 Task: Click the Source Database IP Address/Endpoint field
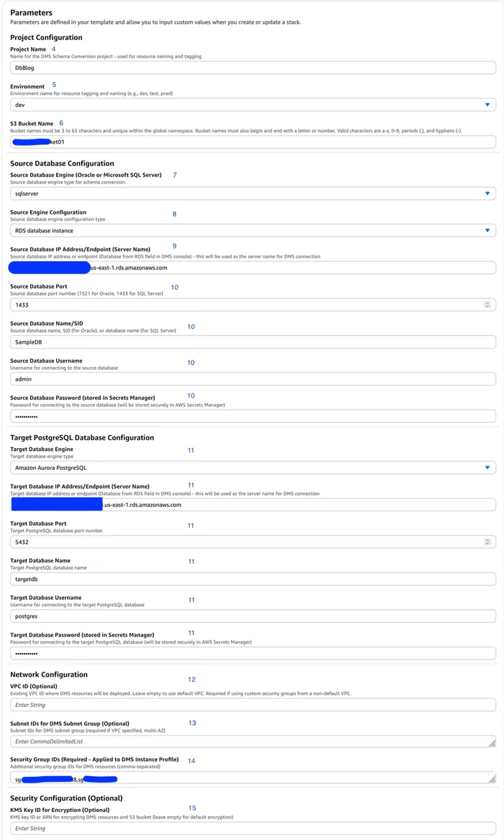point(253,267)
